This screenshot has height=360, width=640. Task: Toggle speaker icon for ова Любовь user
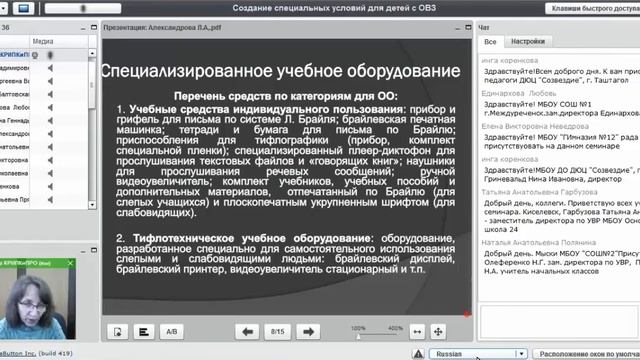tap(50, 107)
